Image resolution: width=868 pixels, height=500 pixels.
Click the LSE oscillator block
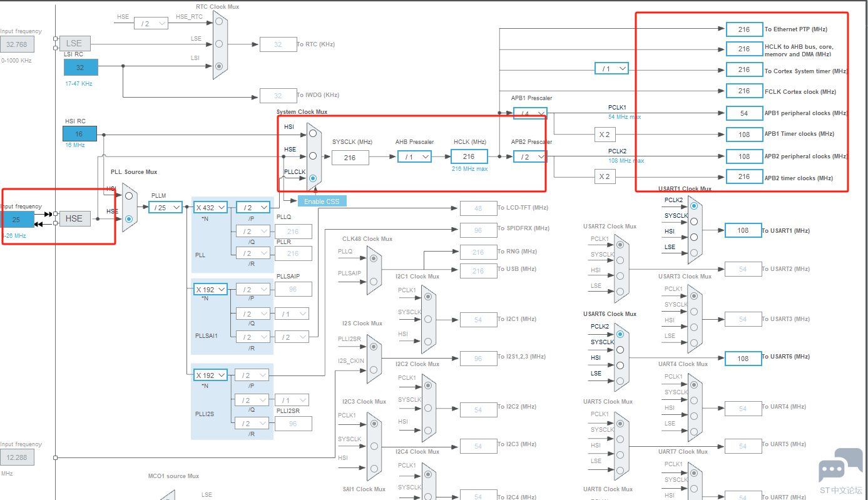click(74, 43)
